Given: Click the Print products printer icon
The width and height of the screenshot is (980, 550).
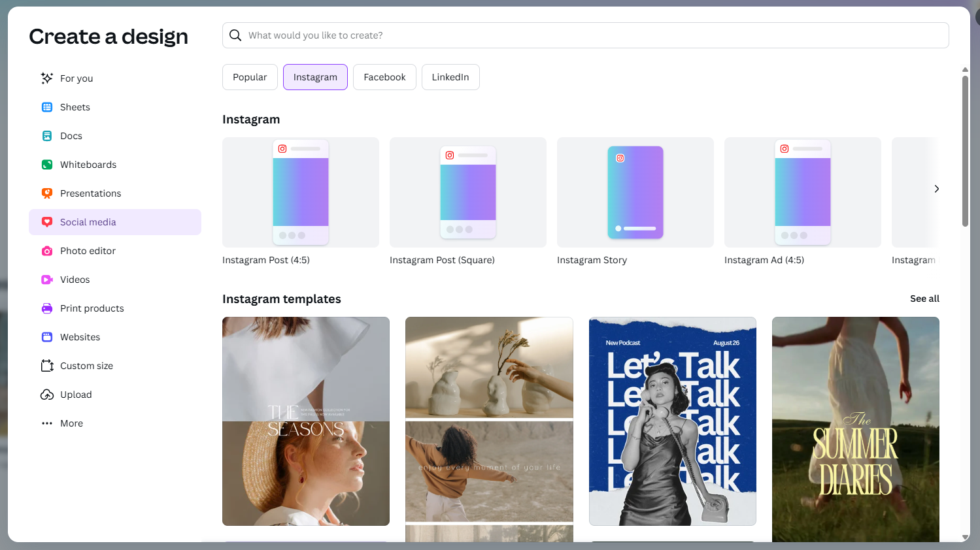Looking at the screenshot, I should tap(47, 308).
